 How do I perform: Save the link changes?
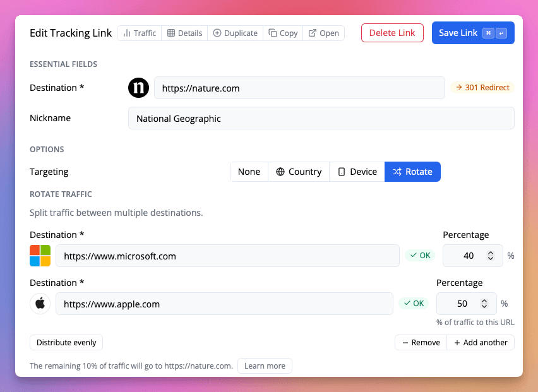(472, 33)
